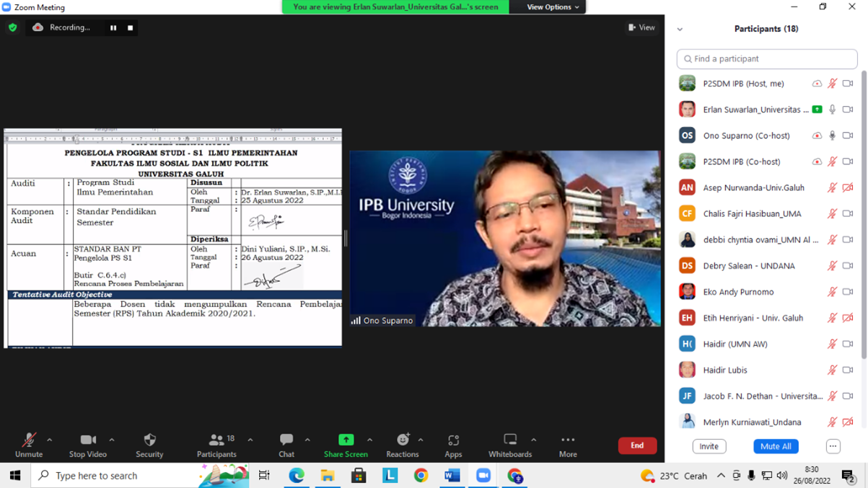Click the Find a participant search field

[x=767, y=58]
